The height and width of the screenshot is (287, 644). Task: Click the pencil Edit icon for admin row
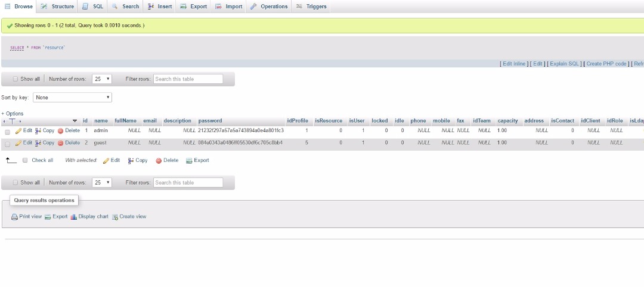coord(18,130)
